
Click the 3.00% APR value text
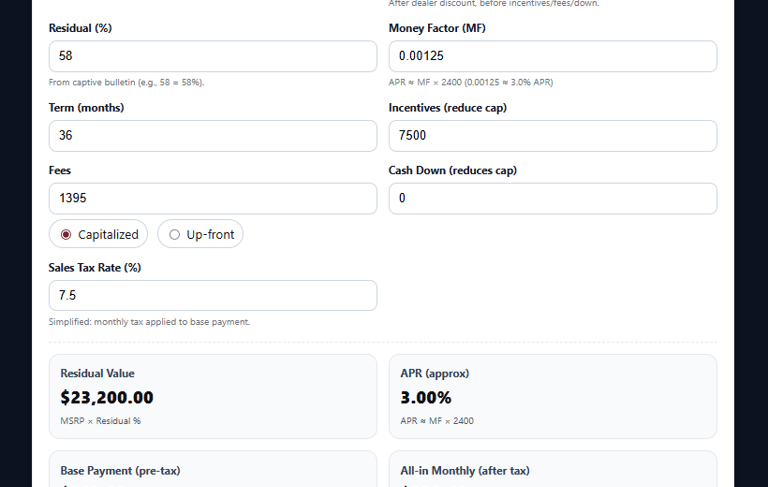point(426,397)
